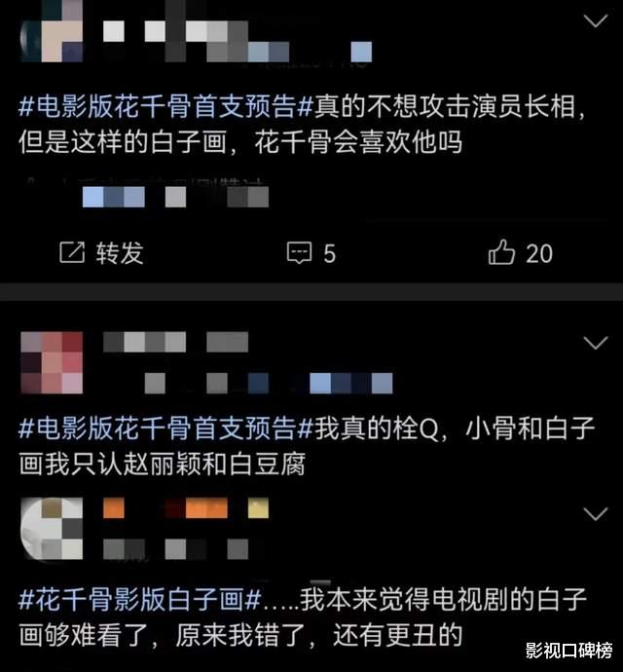
Task: Open post mentioning 赵丽颖和白豆腐
Action: pyautogui.click(x=307, y=446)
